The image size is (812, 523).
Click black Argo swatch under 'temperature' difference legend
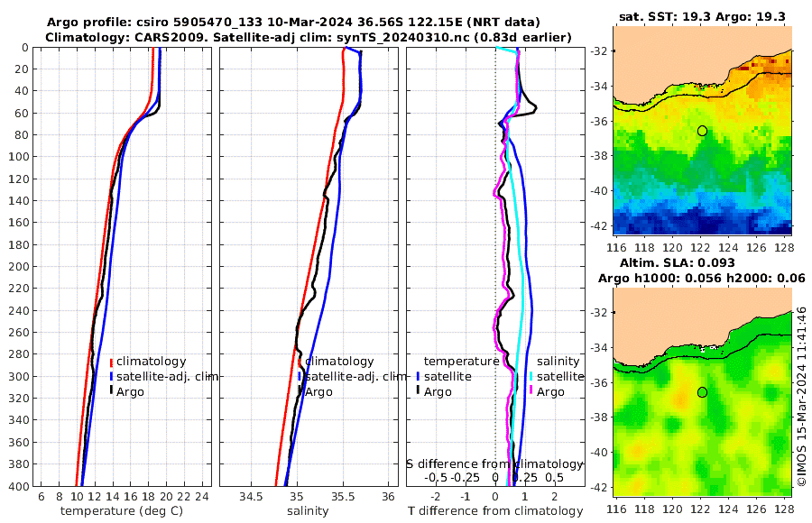click(x=418, y=390)
